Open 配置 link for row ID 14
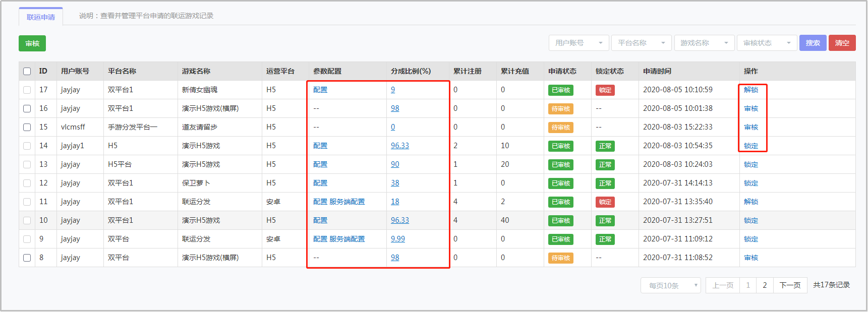 (x=320, y=146)
